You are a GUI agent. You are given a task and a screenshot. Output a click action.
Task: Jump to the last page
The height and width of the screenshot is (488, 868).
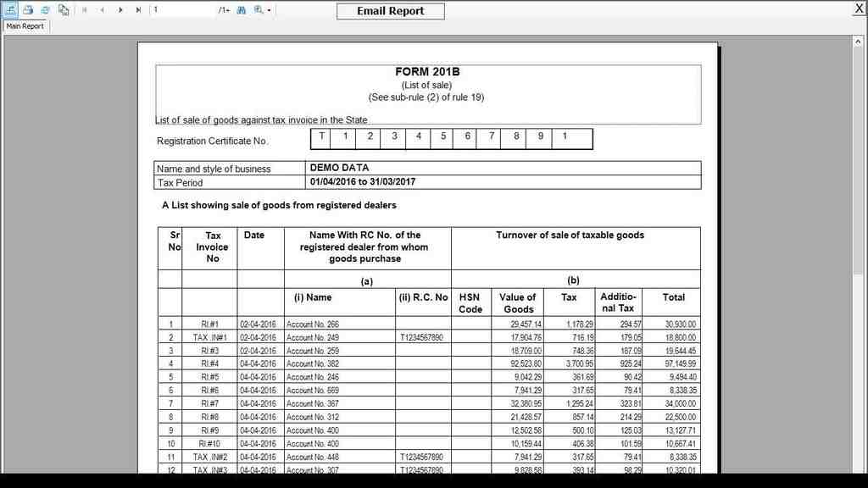[x=138, y=10]
